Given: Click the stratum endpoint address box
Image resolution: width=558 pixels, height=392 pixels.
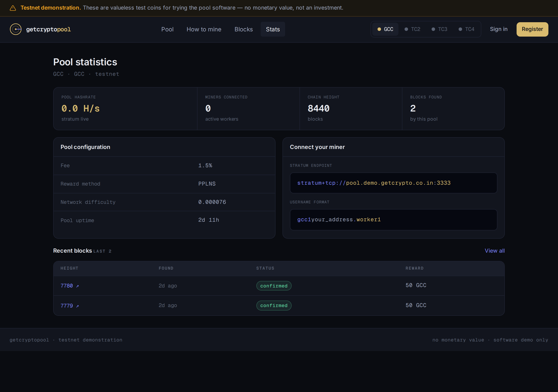Looking at the screenshot, I should (x=393, y=183).
